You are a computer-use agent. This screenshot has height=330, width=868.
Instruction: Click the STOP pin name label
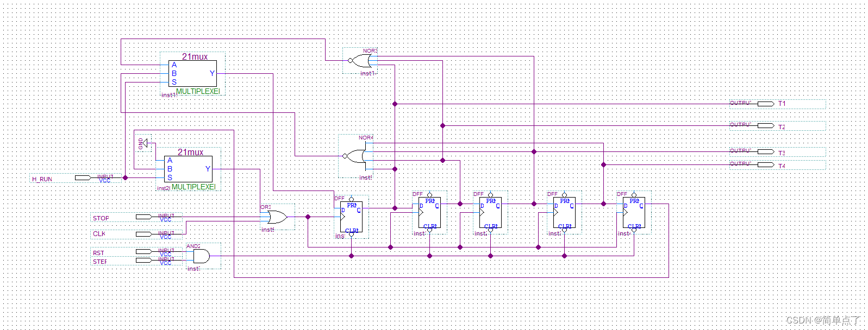(101, 218)
